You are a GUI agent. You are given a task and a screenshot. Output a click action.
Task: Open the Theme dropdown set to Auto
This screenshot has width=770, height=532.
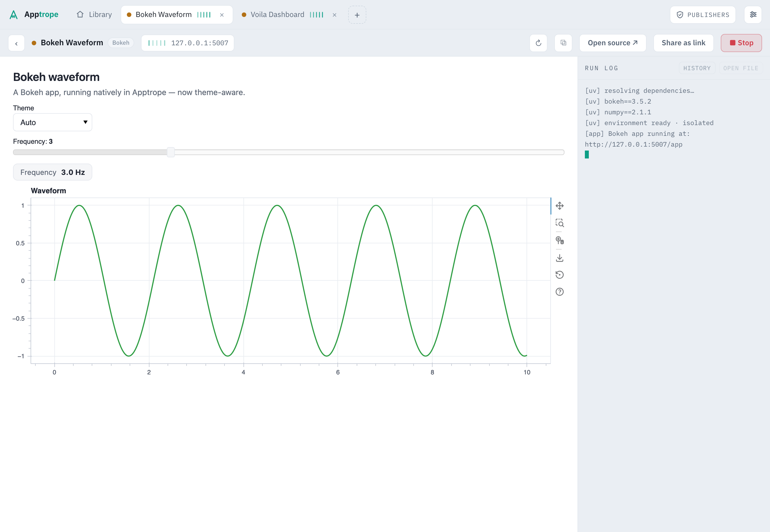coord(53,122)
